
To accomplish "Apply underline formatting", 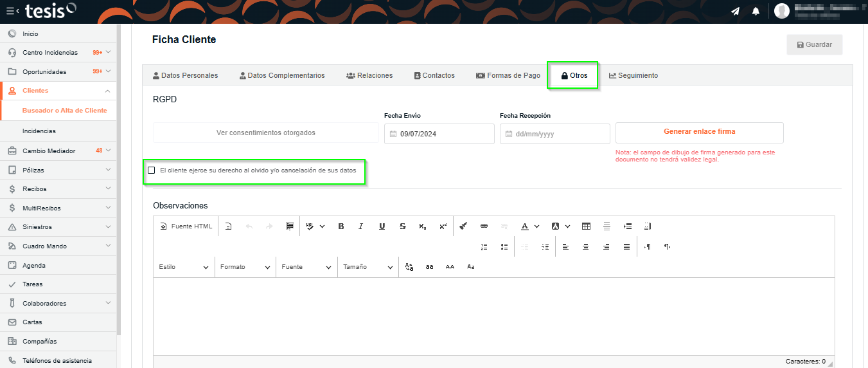I will [x=382, y=226].
